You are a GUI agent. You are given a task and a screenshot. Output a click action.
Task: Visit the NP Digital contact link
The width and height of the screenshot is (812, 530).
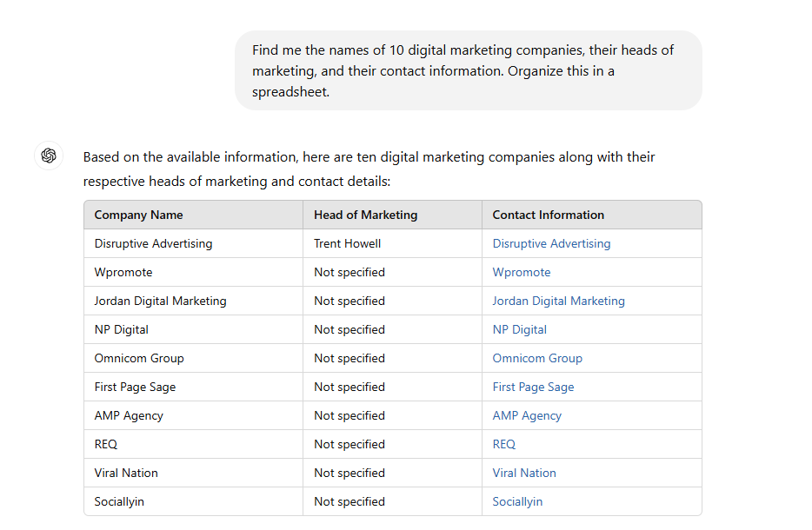(x=519, y=329)
